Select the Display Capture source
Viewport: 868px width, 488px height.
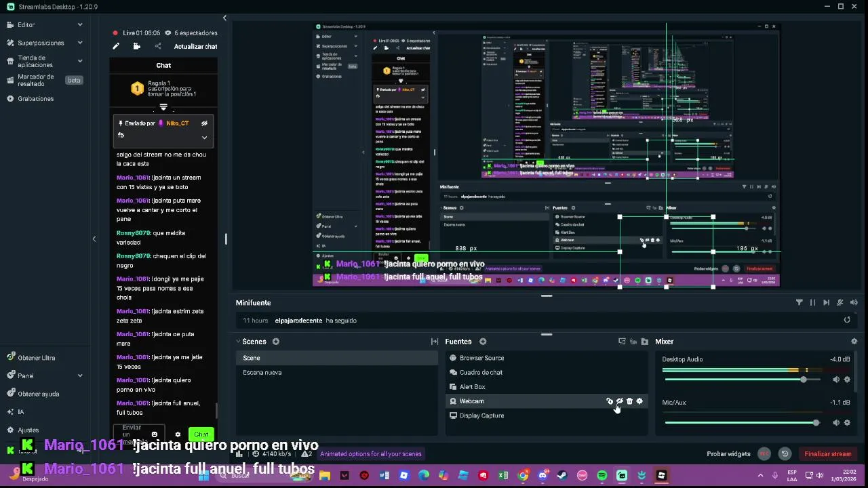pyautogui.click(x=547, y=415)
